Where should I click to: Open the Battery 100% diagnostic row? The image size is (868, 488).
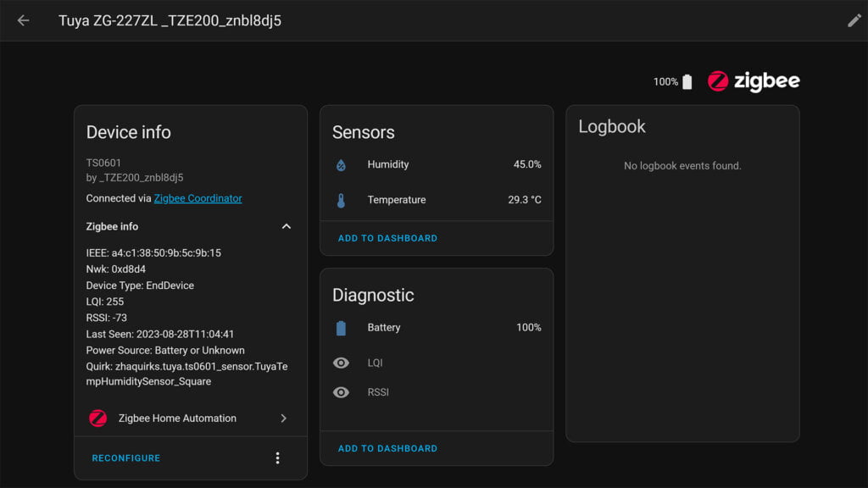click(437, 328)
